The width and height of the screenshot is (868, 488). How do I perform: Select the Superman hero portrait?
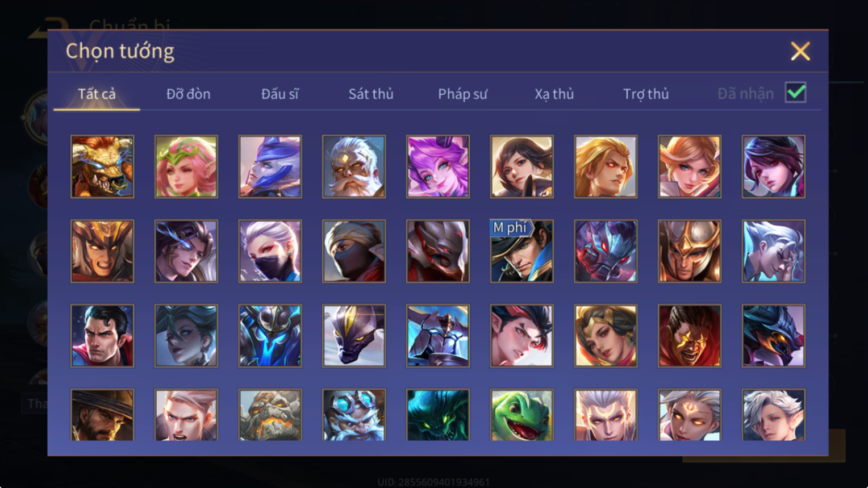(102, 336)
